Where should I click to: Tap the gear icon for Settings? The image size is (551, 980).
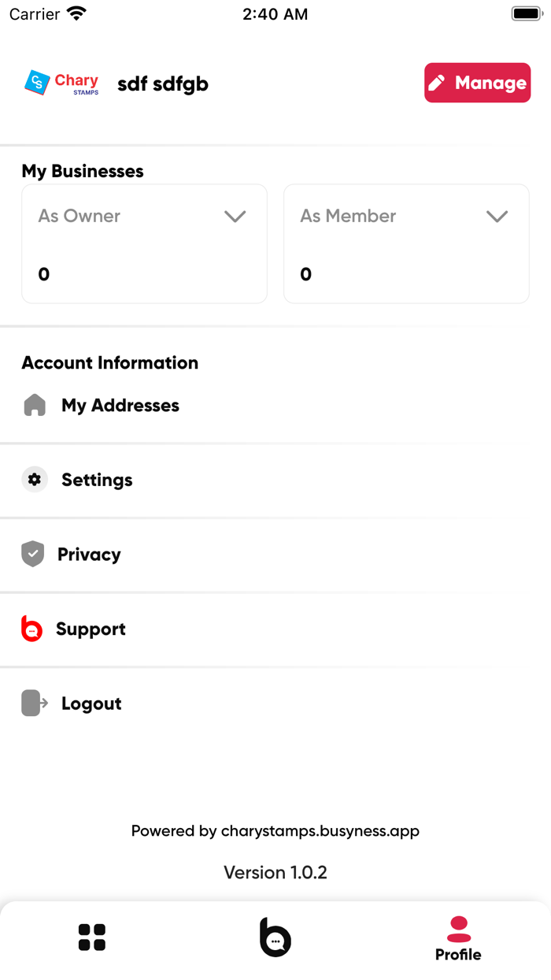point(35,480)
